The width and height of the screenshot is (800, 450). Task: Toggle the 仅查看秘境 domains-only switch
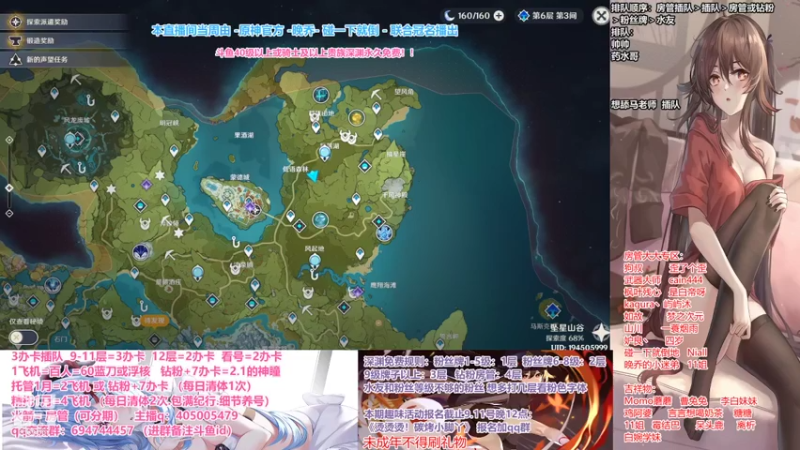point(23,337)
